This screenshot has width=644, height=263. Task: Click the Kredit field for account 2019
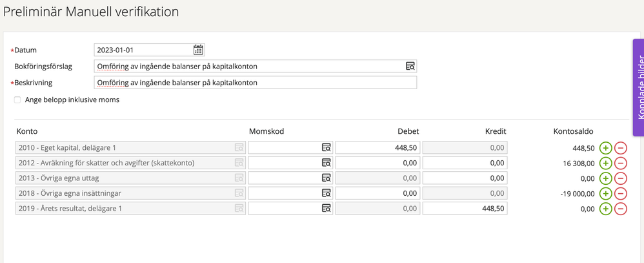465,208
